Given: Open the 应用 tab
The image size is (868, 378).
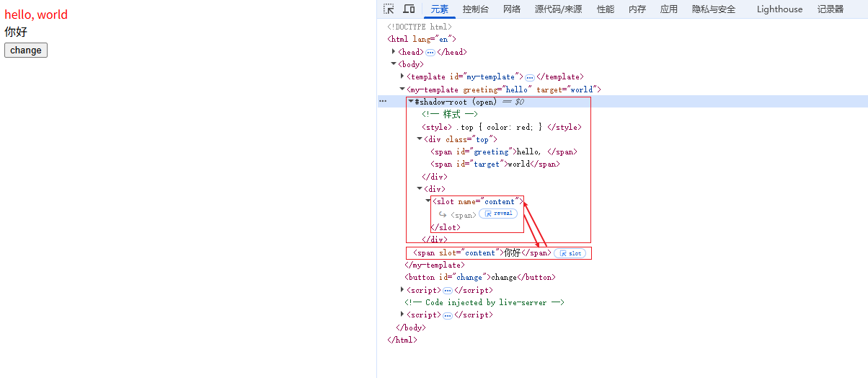Looking at the screenshot, I should tap(669, 9).
